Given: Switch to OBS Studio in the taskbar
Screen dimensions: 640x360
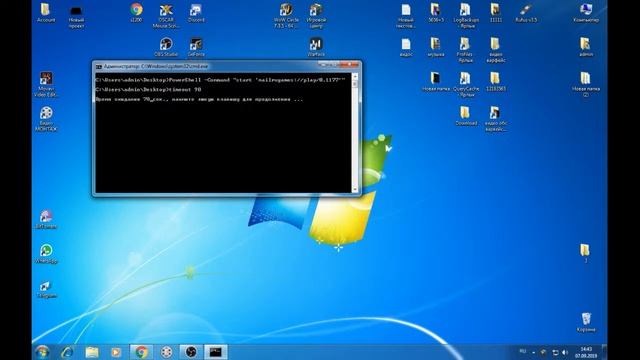Looking at the screenshot, I should pos(191,352).
